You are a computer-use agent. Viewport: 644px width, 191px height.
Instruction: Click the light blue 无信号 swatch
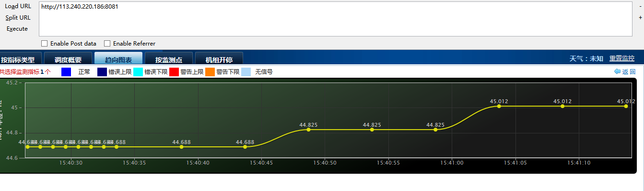[x=246, y=72]
